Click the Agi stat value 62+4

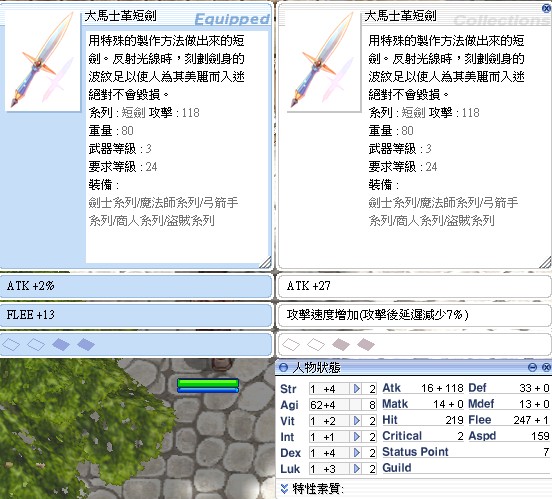coord(323,405)
